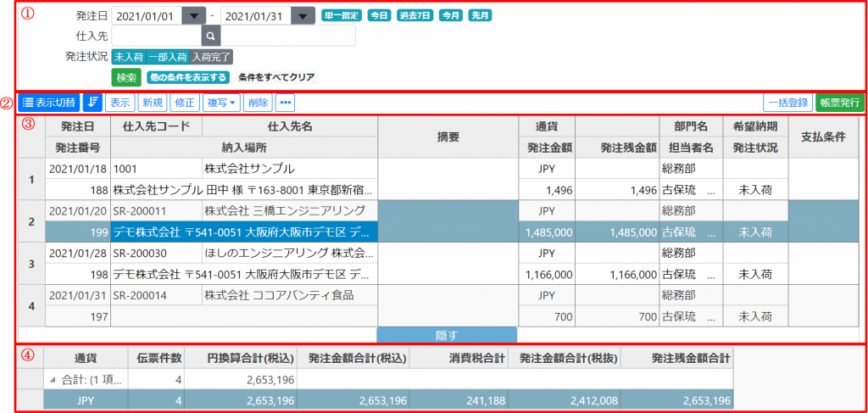Click the 修正 toolbar button
This screenshot has height=413, width=868.
184,103
